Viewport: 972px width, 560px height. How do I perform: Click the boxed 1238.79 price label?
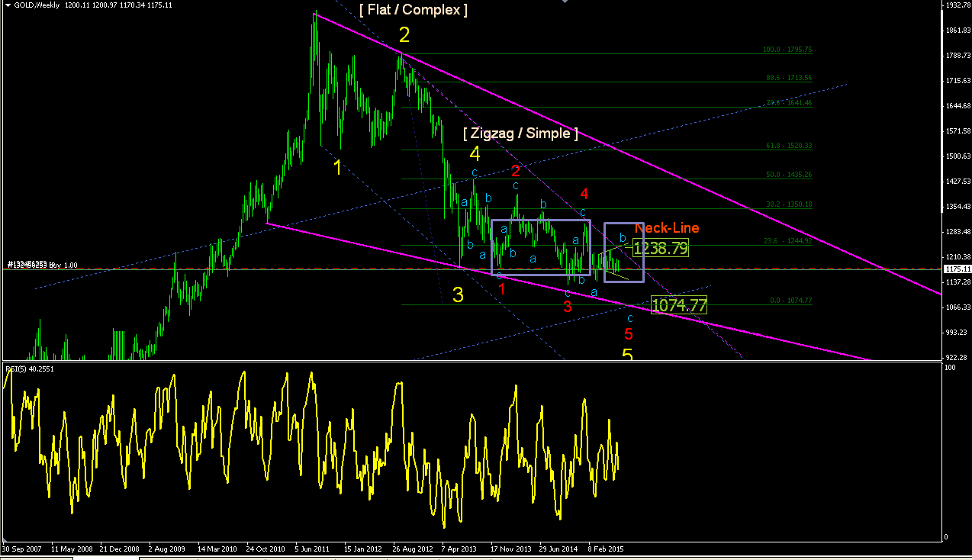point(661,248)
